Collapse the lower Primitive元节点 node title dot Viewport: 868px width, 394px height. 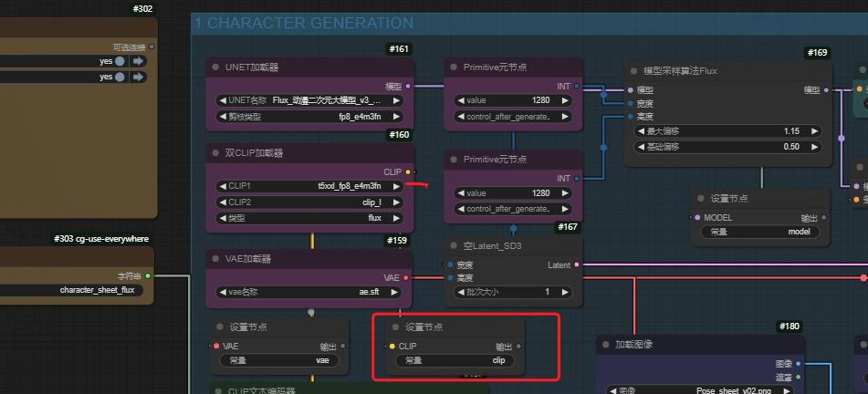pos(454,159)
